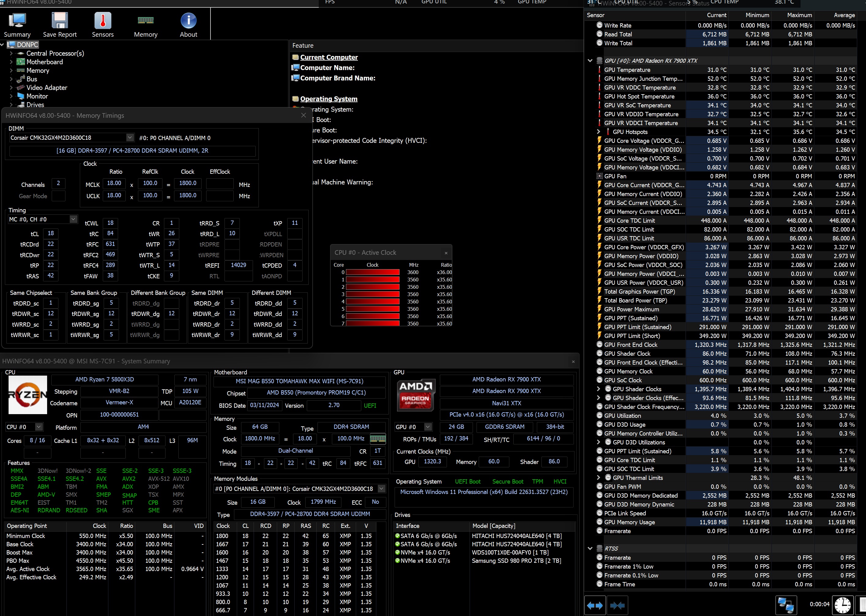Click the DONPC computer icon in tree
Viewport: 866px width, 616px height.
pyautogui.click(x=11, y=45)
